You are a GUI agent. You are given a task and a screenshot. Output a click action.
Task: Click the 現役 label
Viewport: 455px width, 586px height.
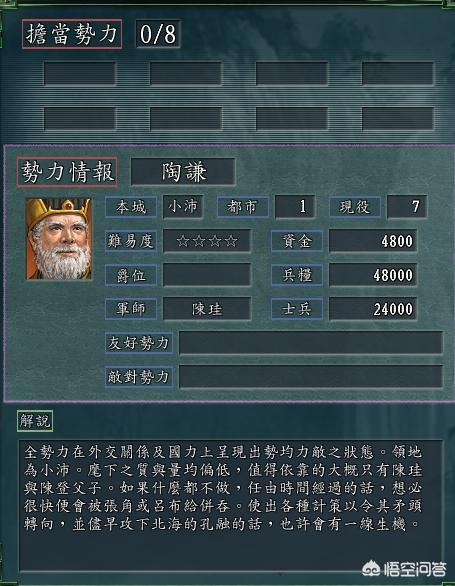355,207
